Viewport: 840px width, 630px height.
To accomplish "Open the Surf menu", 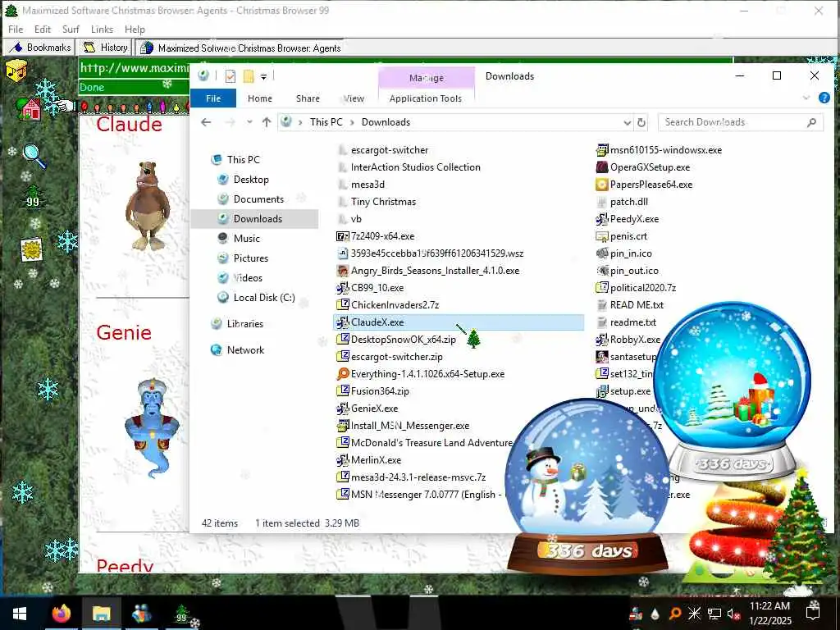I will (x=71, y=29).
